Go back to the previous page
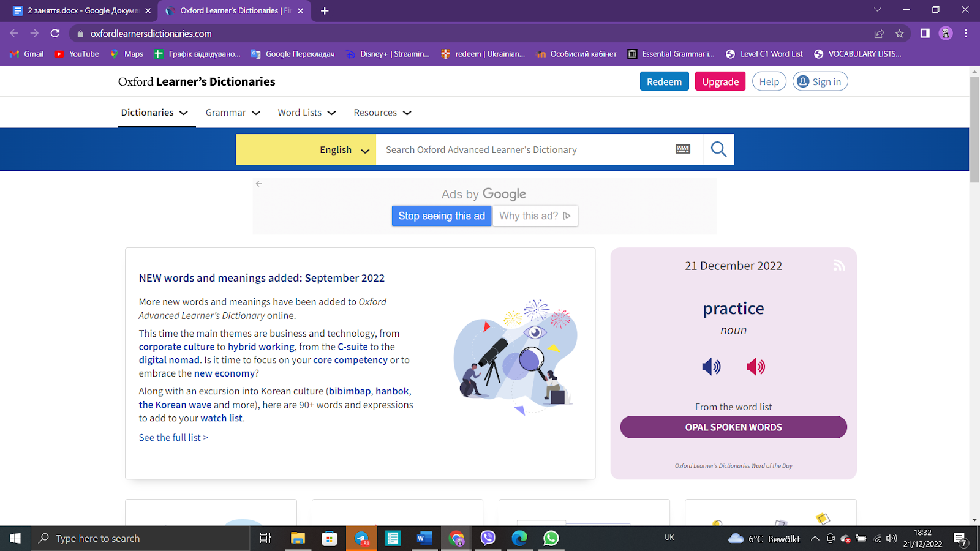Screen dimensions: 980x551 point(14,34)
